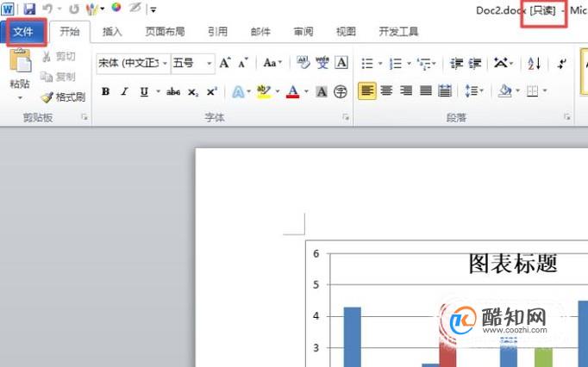Select Center alignment

[386, 91]
